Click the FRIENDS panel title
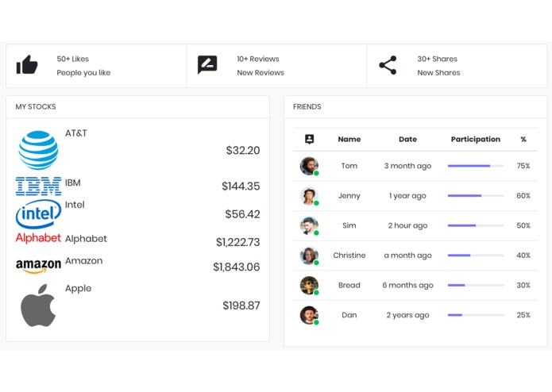This screenshot has width=552, height=392. 307,107
